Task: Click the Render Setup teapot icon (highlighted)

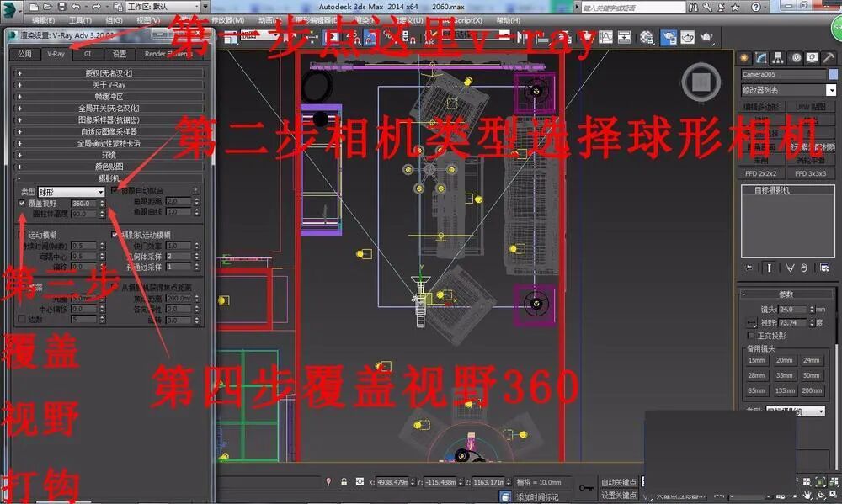Action: 668,37
